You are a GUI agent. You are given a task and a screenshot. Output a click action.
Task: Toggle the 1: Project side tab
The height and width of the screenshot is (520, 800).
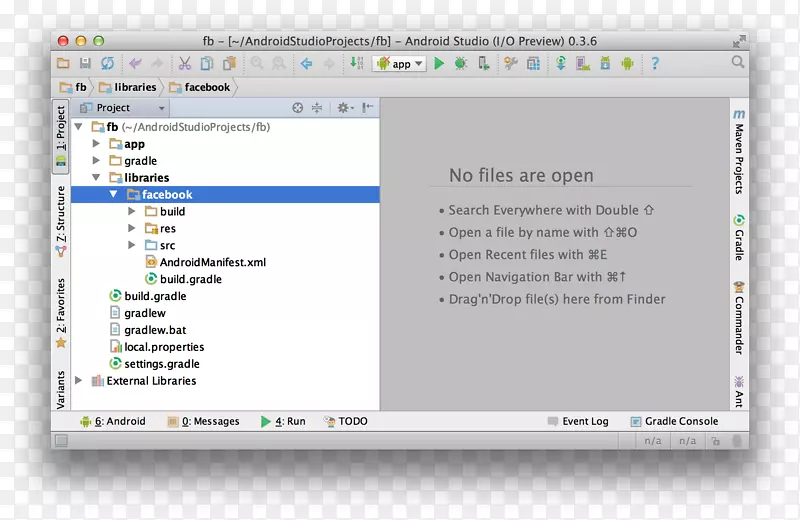pos(61,135)
